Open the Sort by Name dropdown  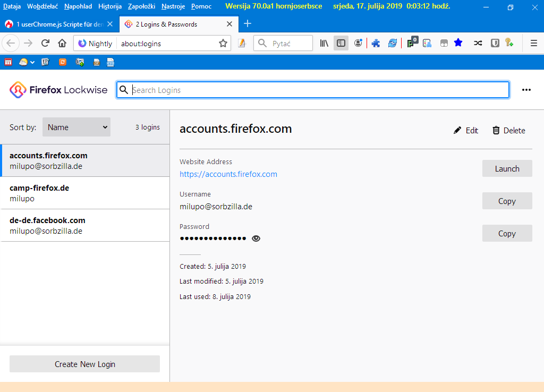pyautogui.click(x=76, y=127)
